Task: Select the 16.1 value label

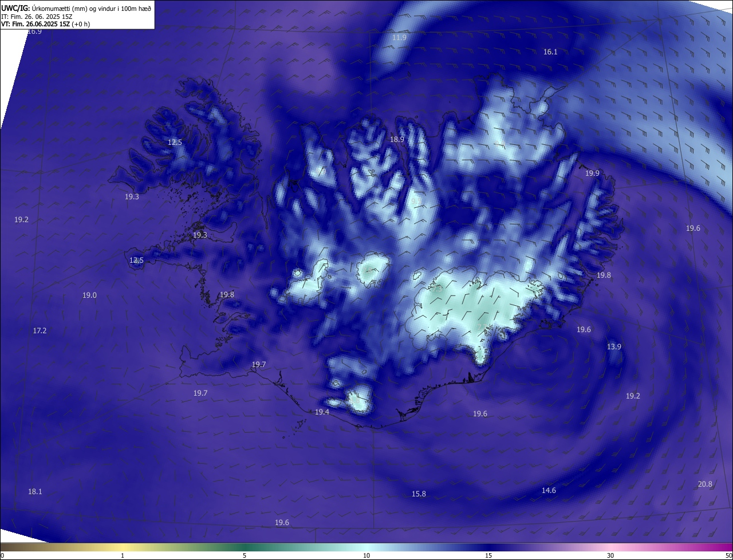Action: click(550, 52)
